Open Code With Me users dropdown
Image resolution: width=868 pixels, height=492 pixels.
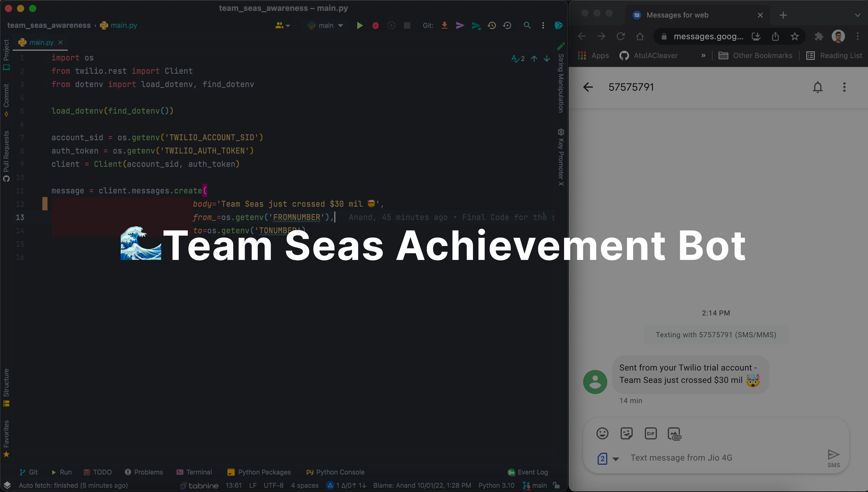point(282,25)
